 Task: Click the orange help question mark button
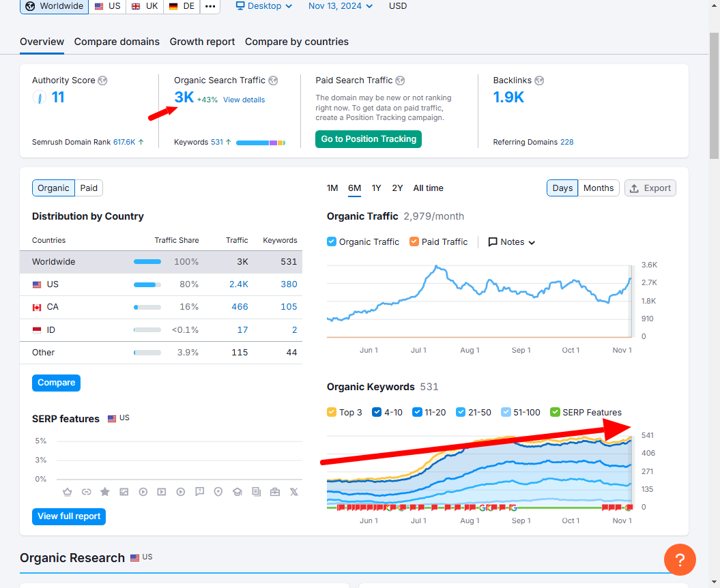(x=680, y=559)
